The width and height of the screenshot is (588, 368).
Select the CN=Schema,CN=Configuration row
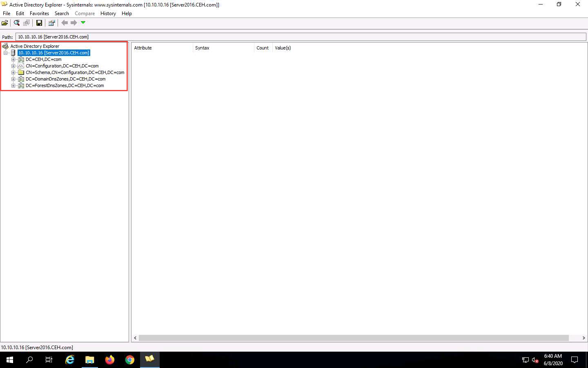point(75,72)
